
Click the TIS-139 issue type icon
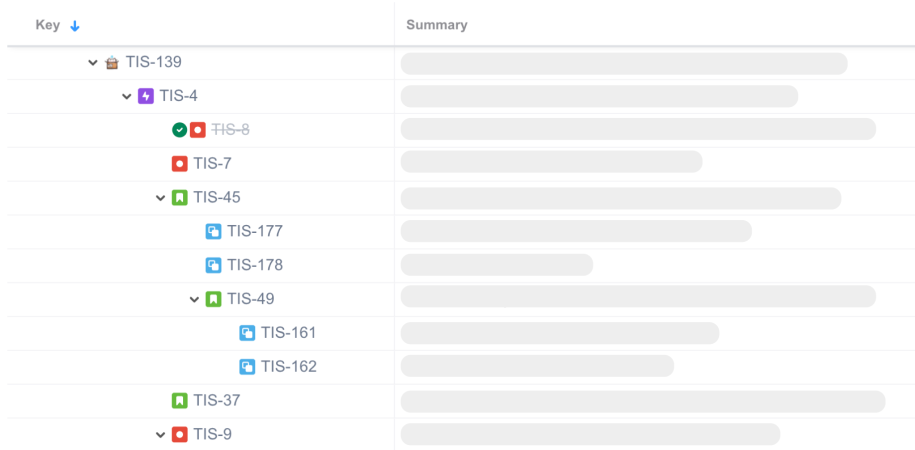111,62
